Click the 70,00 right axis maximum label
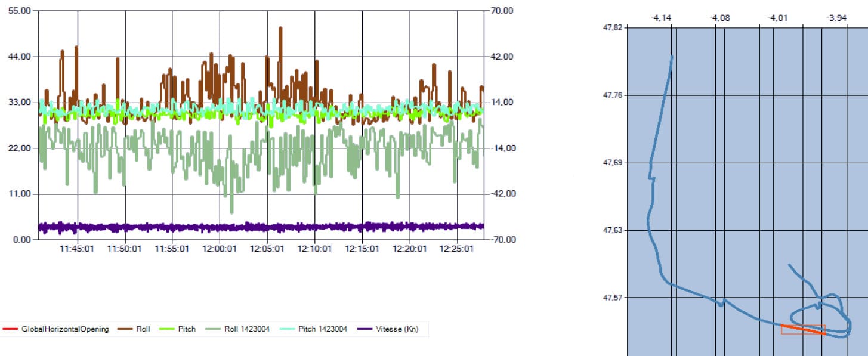 point(503,11)
